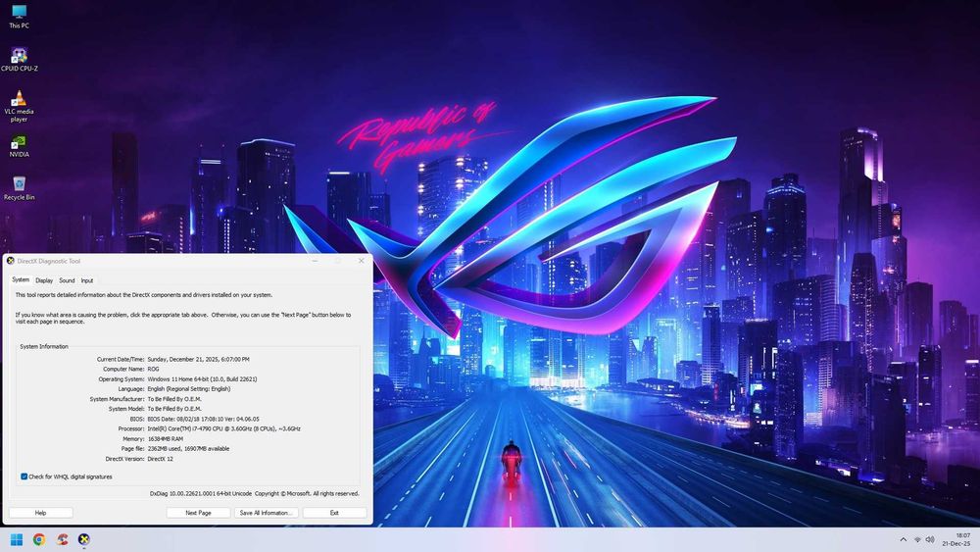Select the CPUID CPU-Z desktop shortcut

[x=19, y=60]
